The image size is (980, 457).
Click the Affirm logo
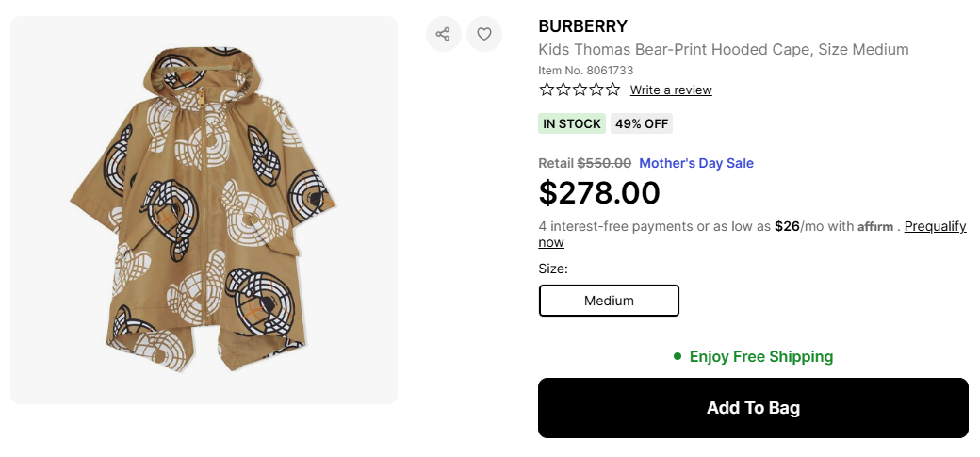[875, 227]
